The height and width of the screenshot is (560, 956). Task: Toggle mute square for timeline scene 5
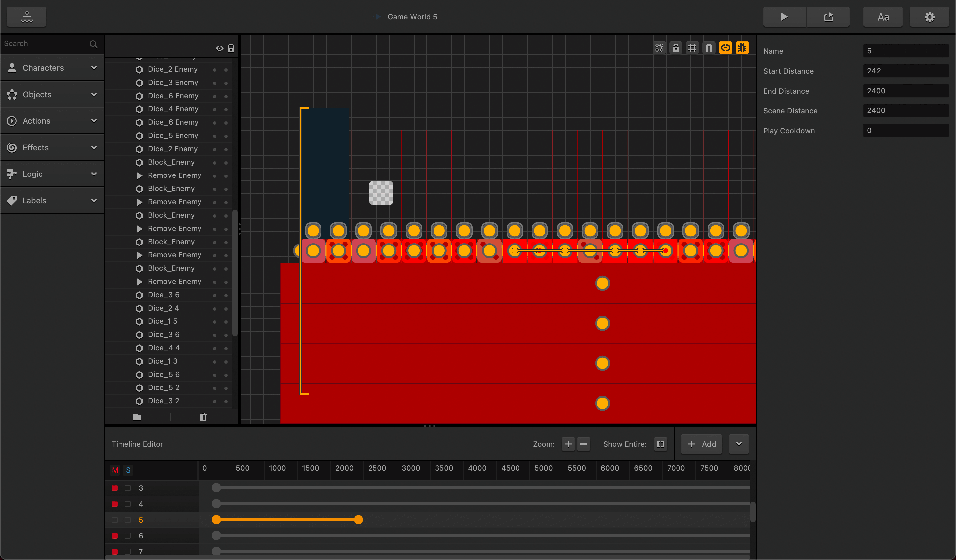coord(115,520)
